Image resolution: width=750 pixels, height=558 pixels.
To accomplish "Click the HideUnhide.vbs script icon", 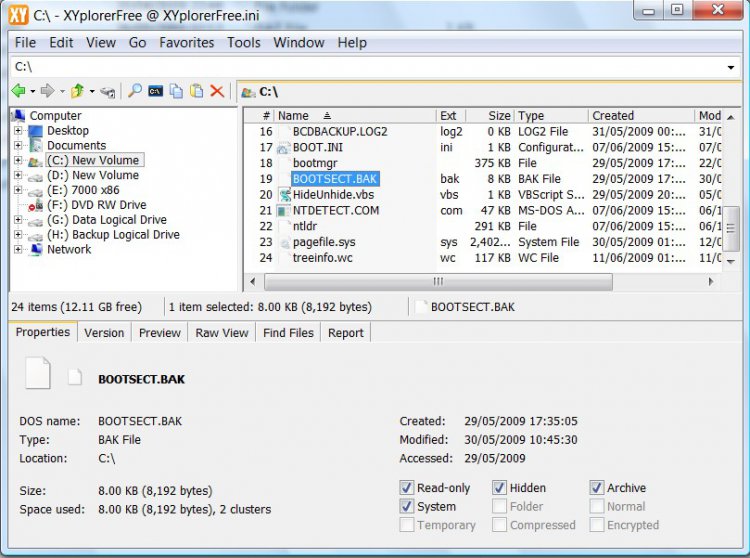I will coord(285,195).
